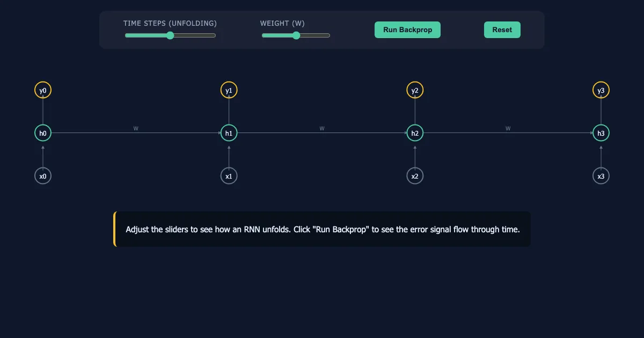Select output node y1
The width and height of the screenshot is (644, 338).
click(x=229, y=90)
